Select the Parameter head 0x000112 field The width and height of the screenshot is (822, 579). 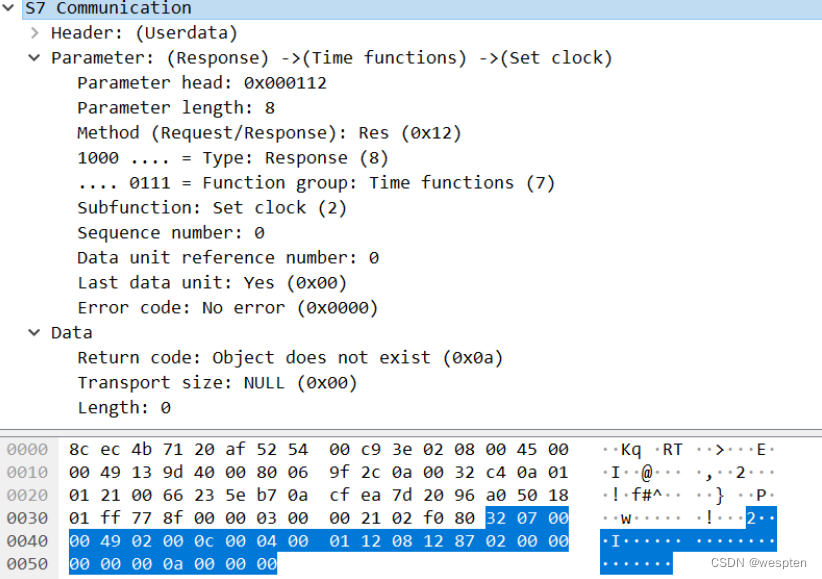tap(201, 83)
